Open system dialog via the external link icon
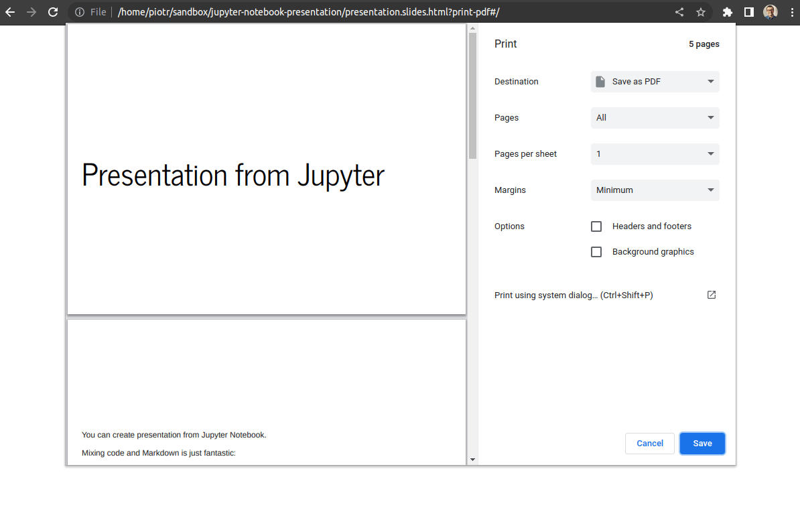This screenshot has width=800, height=532. 711,295
